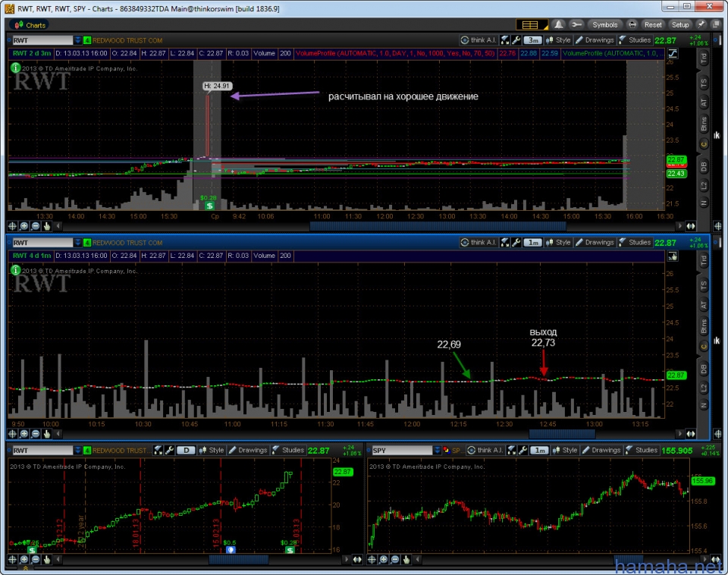Click zoom-out magnifier under top chart
728x575 pixels.
click(x=36, y=226)
